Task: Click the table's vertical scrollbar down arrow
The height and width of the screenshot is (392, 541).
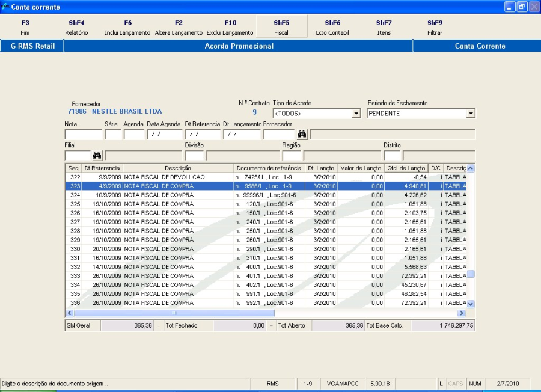Action: tap(471, 304)
